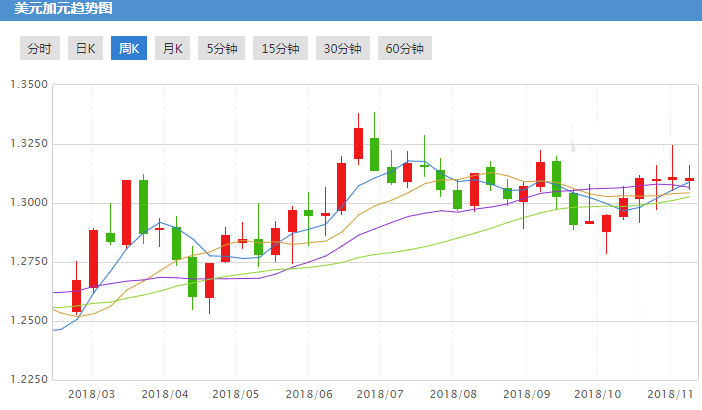Screen dimensions: 702x410
Task: Show the 5分钟 interval chart
Action: [221, 48]
